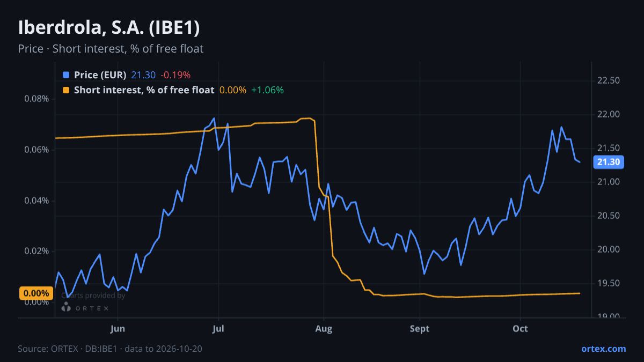Click the orange 0.00% tag on left axis
Screen dimensions: 644x362
(36, 293)
